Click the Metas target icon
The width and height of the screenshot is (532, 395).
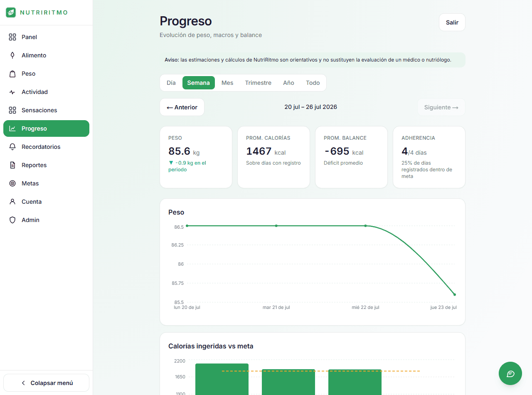[12, 183]
